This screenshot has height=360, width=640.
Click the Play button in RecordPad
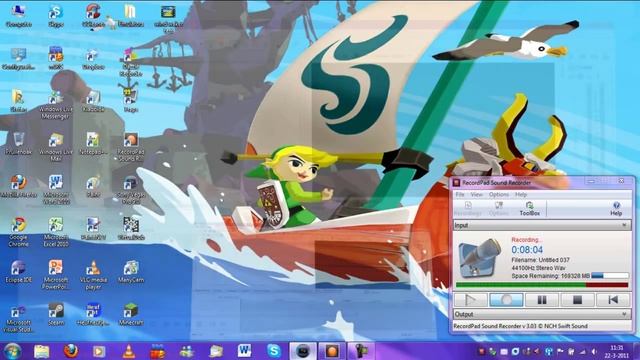pyautogui.click(x=471, y=300)
